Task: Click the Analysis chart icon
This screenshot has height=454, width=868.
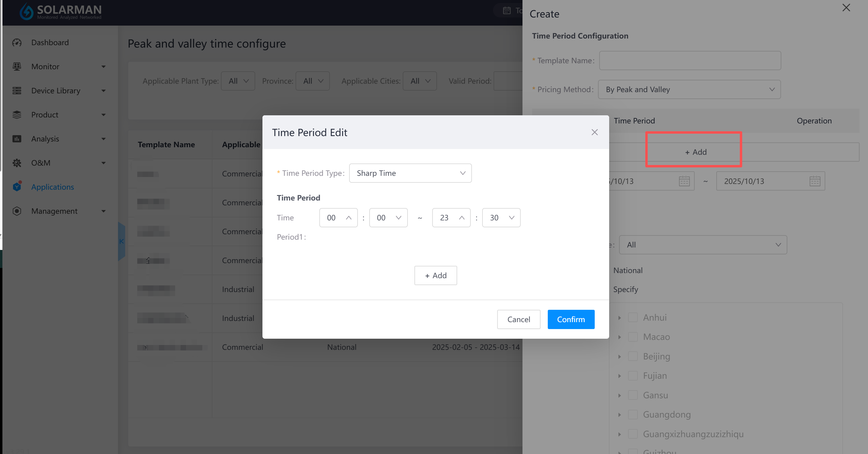Action: coord(17,139)
